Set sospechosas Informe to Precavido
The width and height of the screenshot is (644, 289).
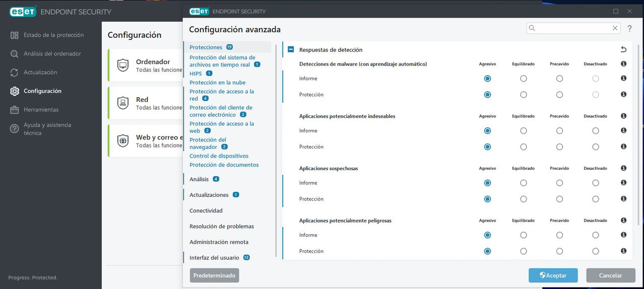pyautogui.click(x=559, y=183)
